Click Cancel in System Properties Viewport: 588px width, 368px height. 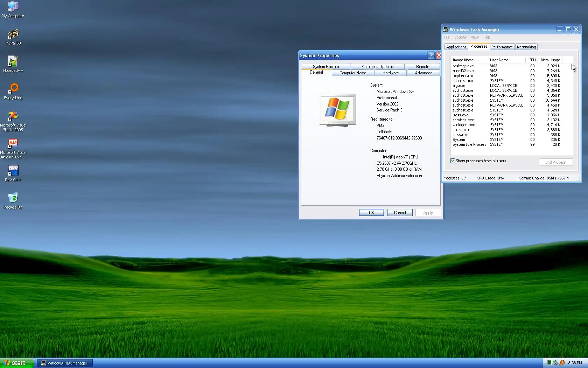point(400,213)
